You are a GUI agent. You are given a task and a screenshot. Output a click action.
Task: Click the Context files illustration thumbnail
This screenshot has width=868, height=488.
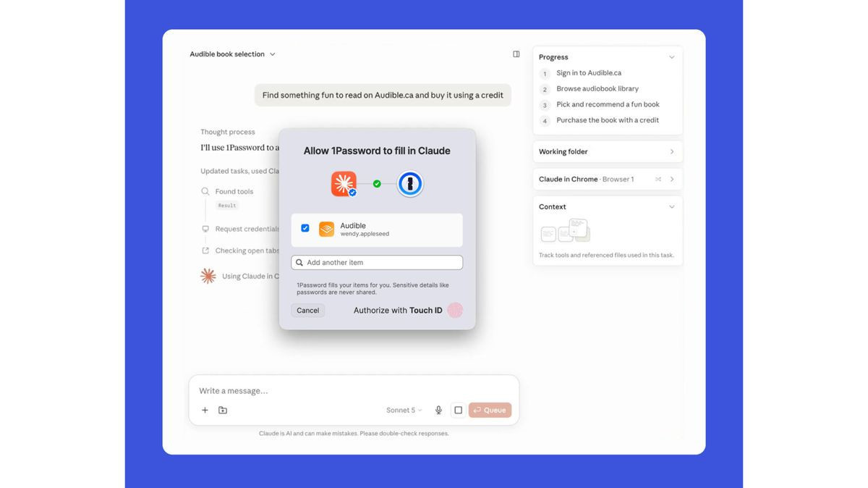coord(566,230)
